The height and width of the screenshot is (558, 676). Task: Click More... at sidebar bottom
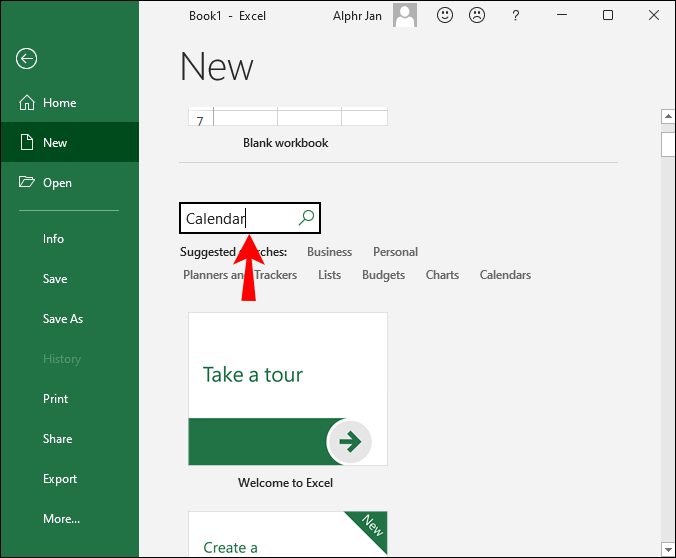61,519
